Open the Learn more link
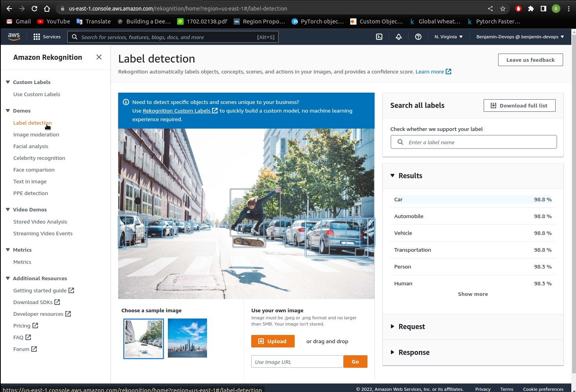This screenshot has width=576, height=392. 433,72
